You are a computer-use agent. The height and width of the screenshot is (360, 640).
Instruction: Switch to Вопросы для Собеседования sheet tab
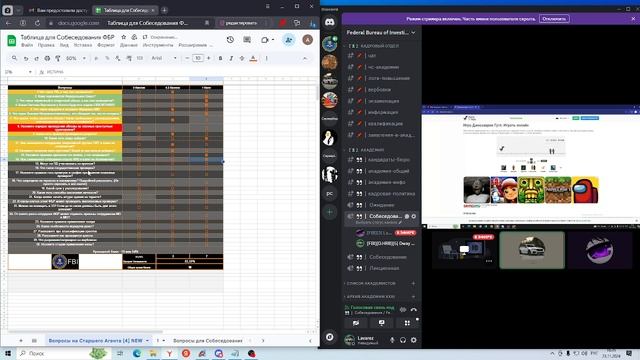click(x=208, y=340)
